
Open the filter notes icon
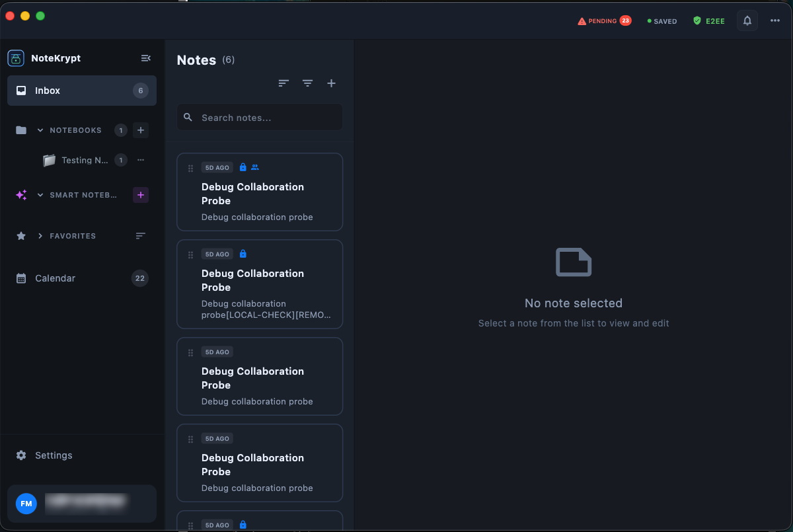307,83
